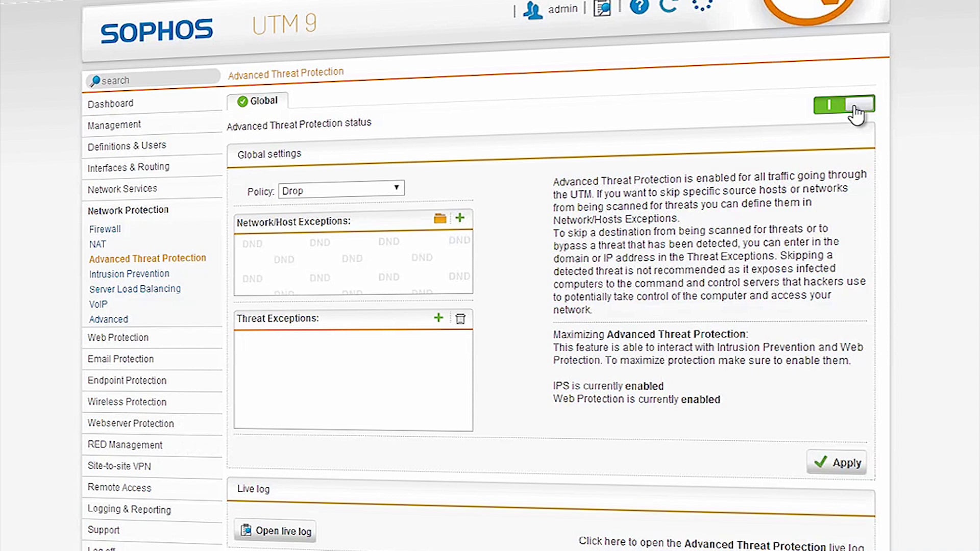Viewport: 980px width, 551px height.
Task: Open the notes/clipboard icon in header
Action: [x=602, y=8]
